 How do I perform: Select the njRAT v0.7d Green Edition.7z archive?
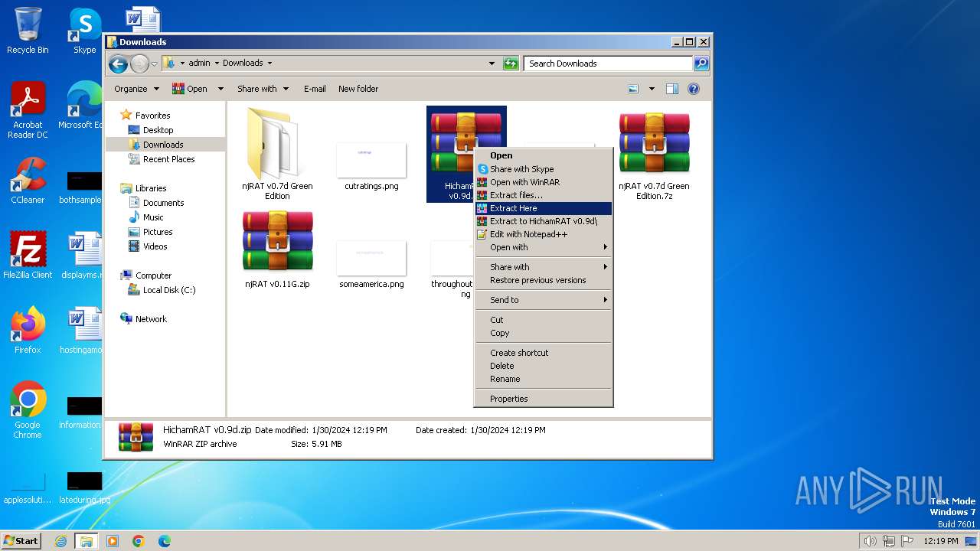654,154
